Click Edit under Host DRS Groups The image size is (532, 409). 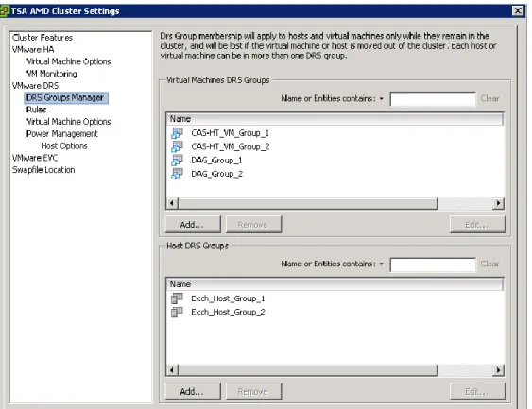(477, 391)
